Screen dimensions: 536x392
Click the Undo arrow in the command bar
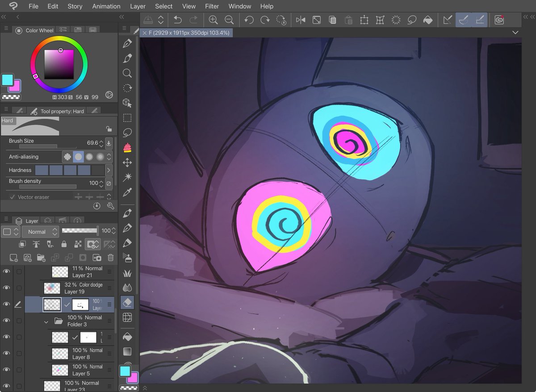(177, 20)
